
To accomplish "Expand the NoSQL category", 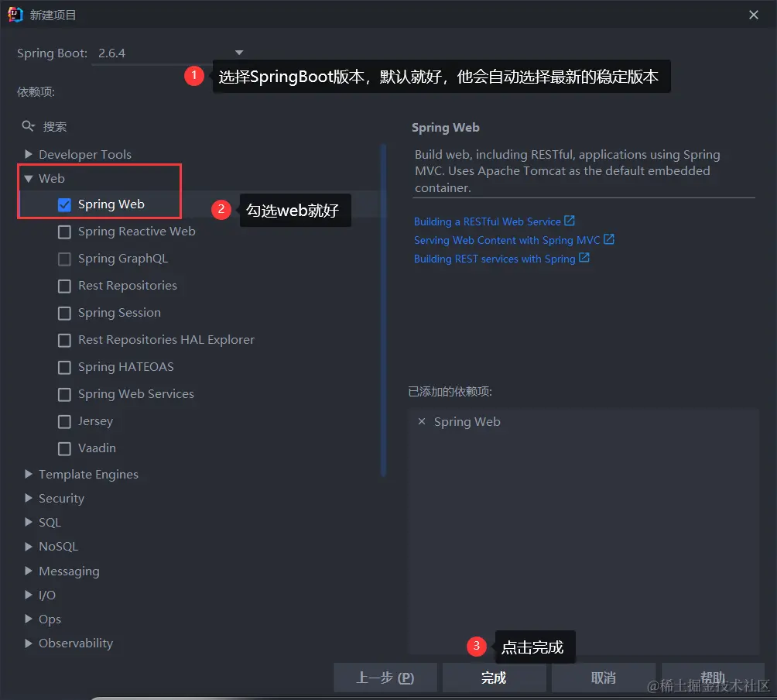I will coord(28,547).
